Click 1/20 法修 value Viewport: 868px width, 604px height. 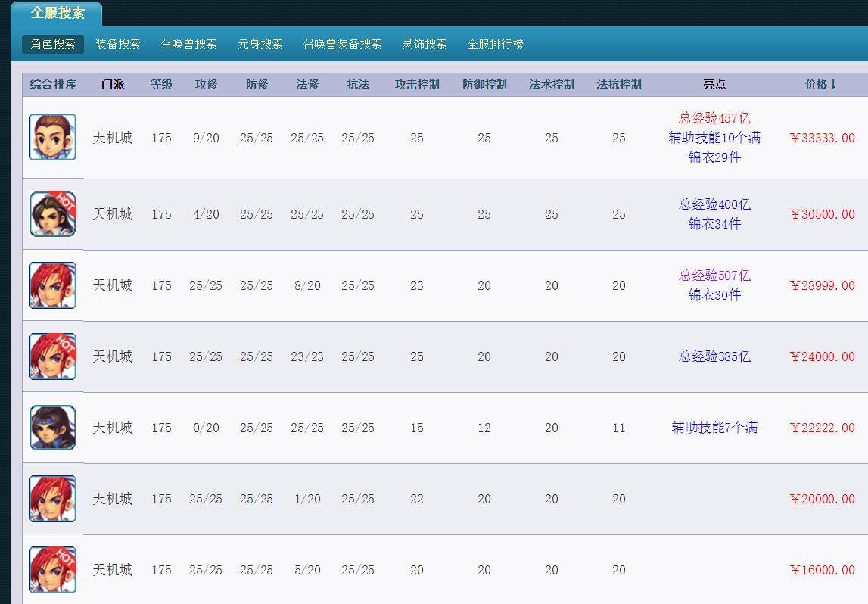[307, 499]
